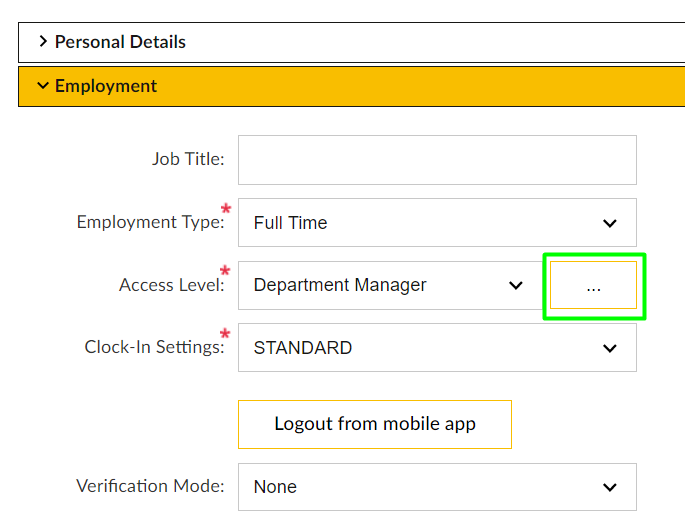
Task: Open the Clock-In Settings dropdown
Action: [437, 348]
